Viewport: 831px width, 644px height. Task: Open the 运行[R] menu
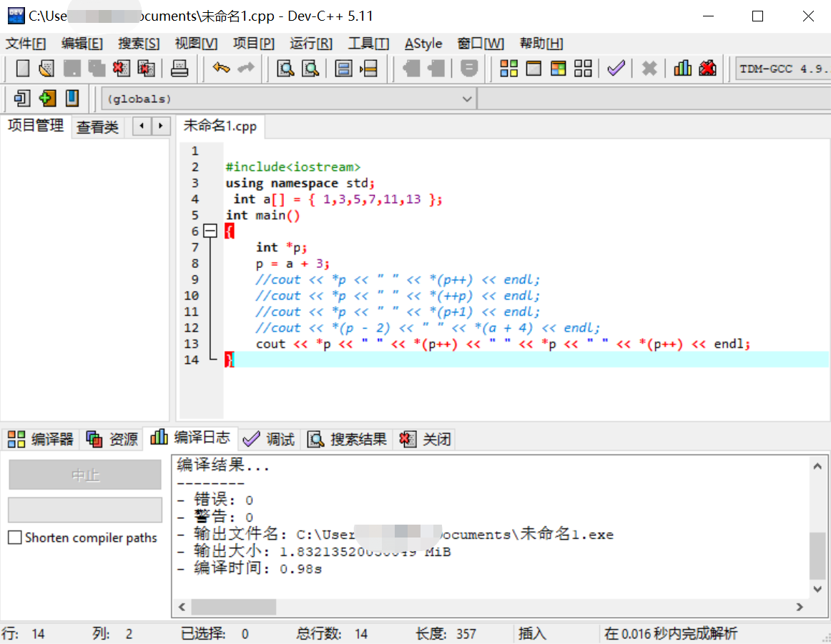point(311,44)
